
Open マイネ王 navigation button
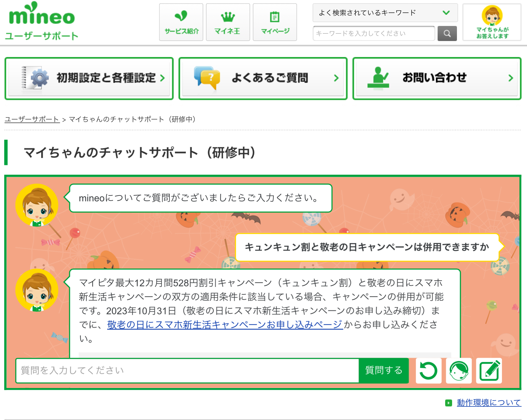tap(228, 22)
